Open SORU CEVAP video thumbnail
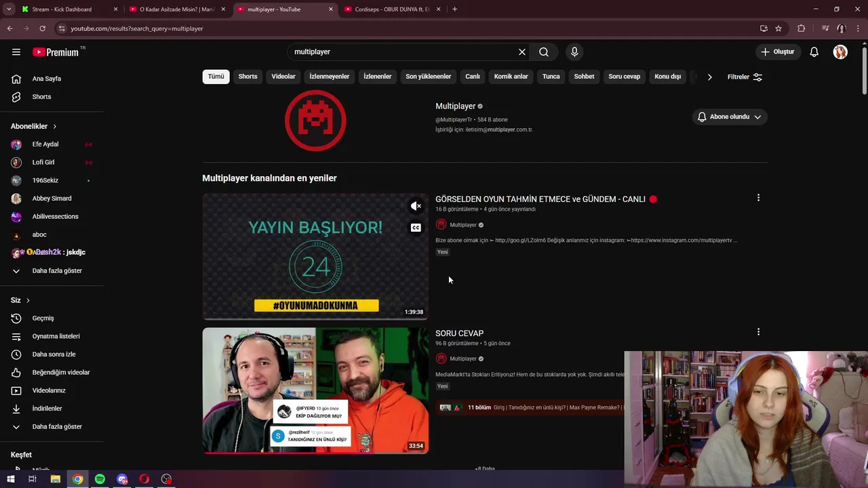 pyautogui.click(x=315, y=391)
